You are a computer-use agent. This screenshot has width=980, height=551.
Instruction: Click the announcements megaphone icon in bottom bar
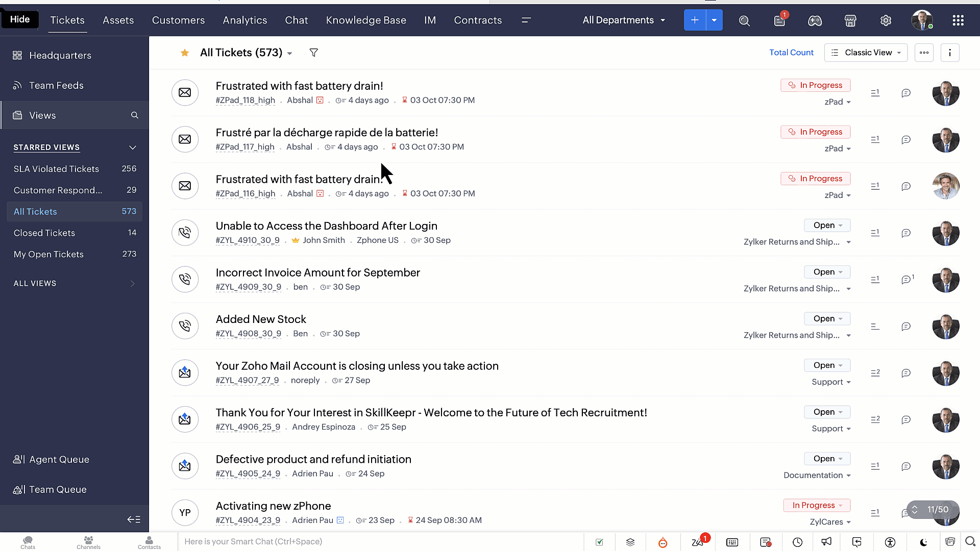tap(826, 542)
